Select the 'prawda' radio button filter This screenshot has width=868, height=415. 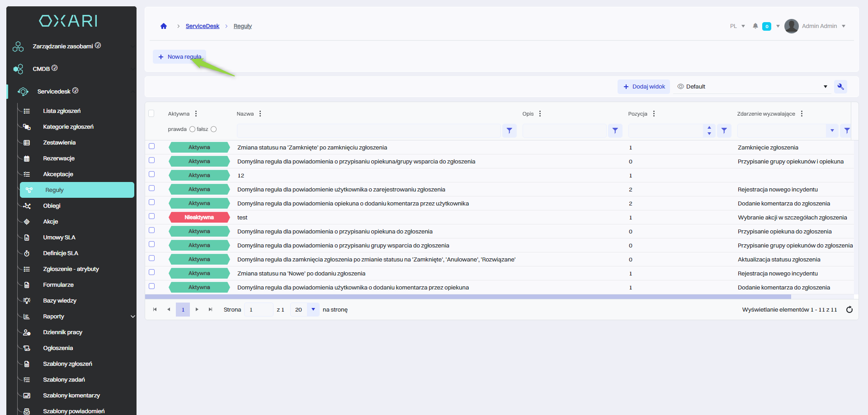point(192,129)
